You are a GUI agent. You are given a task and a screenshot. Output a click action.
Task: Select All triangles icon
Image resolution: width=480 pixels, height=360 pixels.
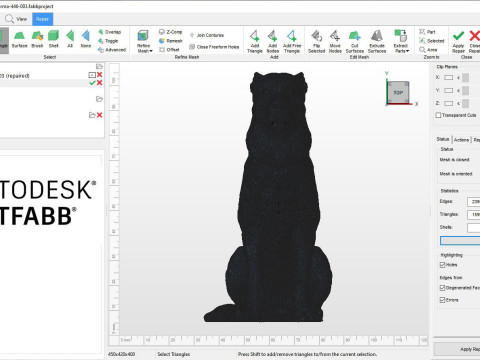click(70, 39)
